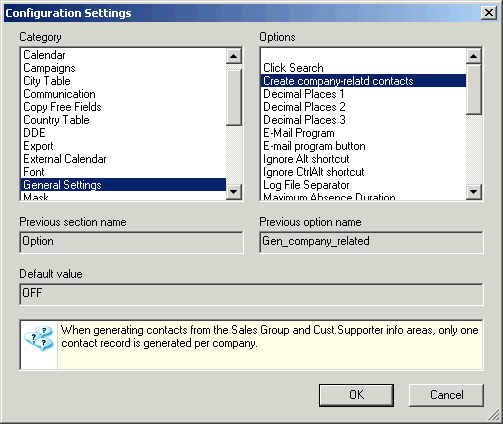Click the Category list scrollbar thumb

tap(234, 98)
